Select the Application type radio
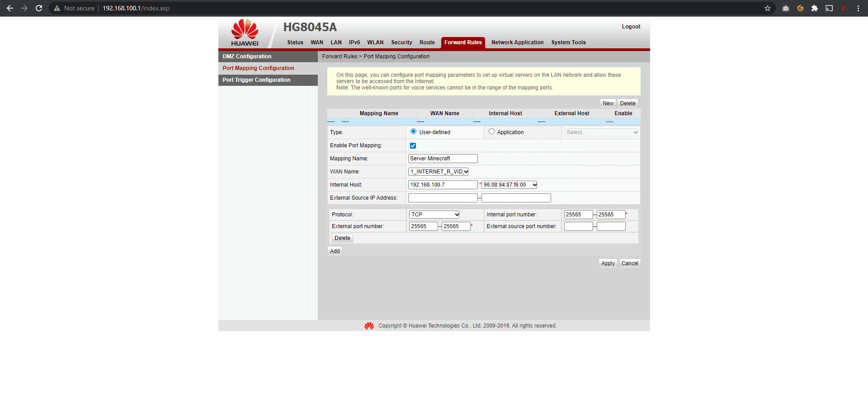The image size is (868, 417). [x=491, y=131]
